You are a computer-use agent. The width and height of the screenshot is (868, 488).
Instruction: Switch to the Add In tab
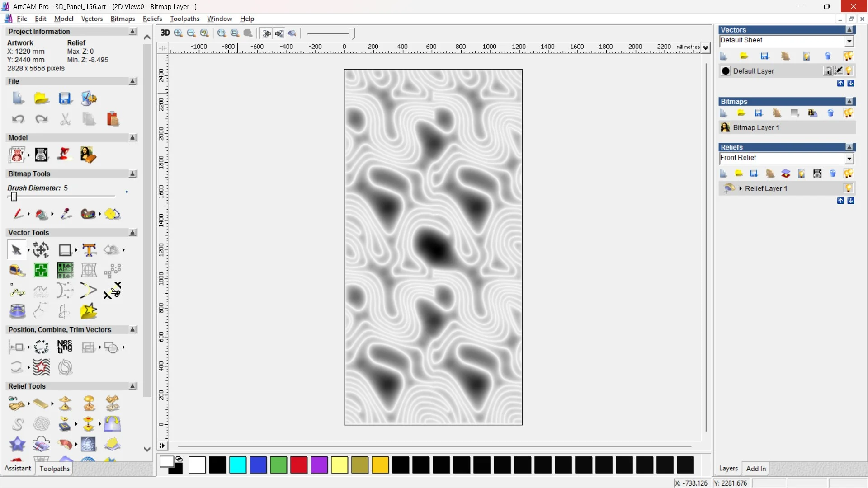[755, 469]
